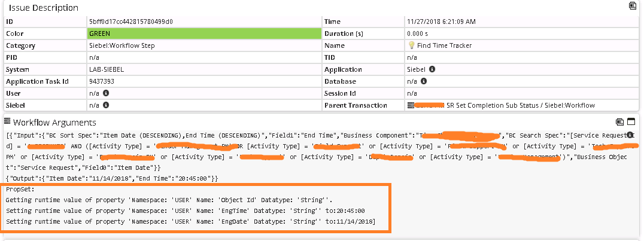Click the transaction icon in Parent Transaction row
Viewport: 644px width, 241px height.
[x=411, y=105]
